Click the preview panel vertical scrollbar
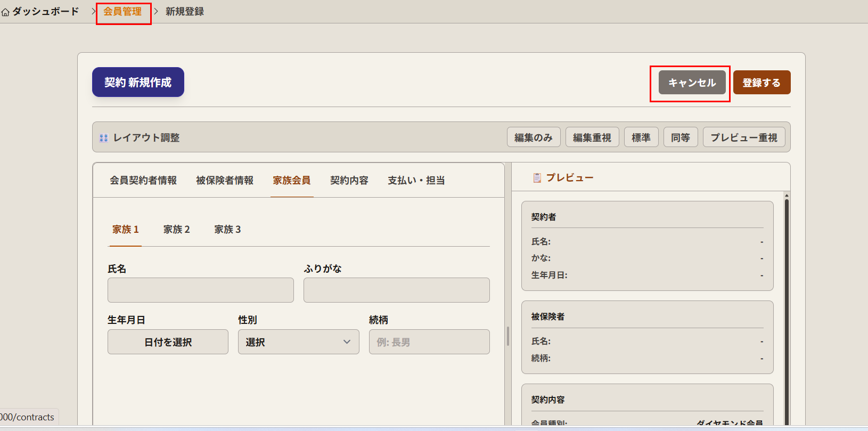Screen dimensions: 868x431 pos(787,309)
